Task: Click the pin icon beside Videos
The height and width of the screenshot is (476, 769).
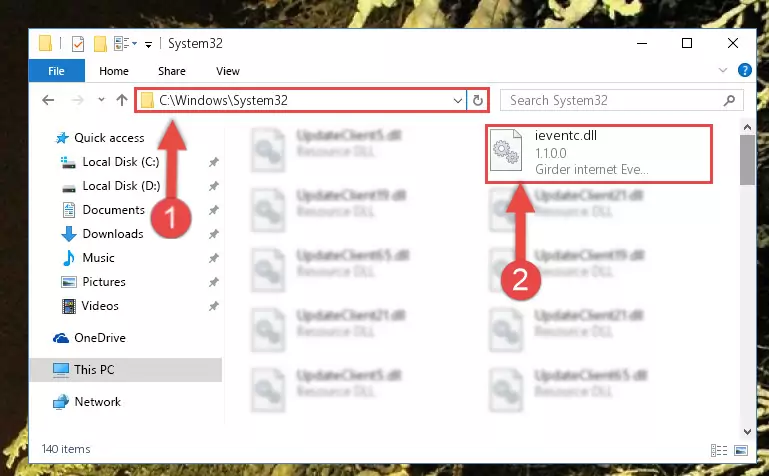Action: tap(213, 306)
